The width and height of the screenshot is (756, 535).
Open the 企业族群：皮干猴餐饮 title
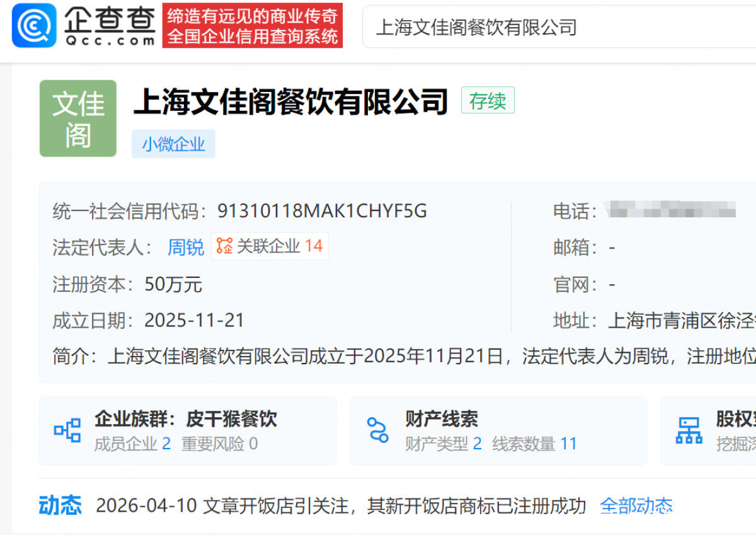pos(186,419)
